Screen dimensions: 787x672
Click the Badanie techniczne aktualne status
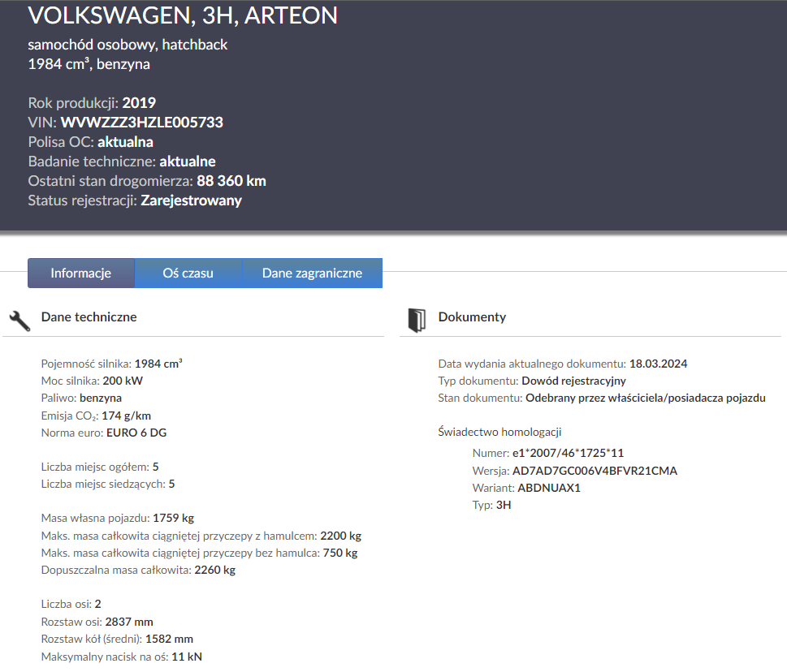click(x=187, y=162)
